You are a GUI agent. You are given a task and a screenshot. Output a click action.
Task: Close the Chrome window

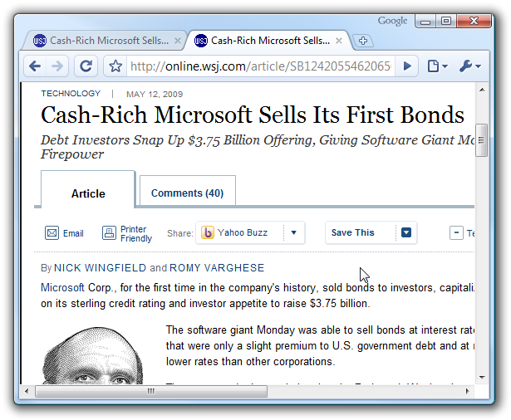(x=474, y=22)
